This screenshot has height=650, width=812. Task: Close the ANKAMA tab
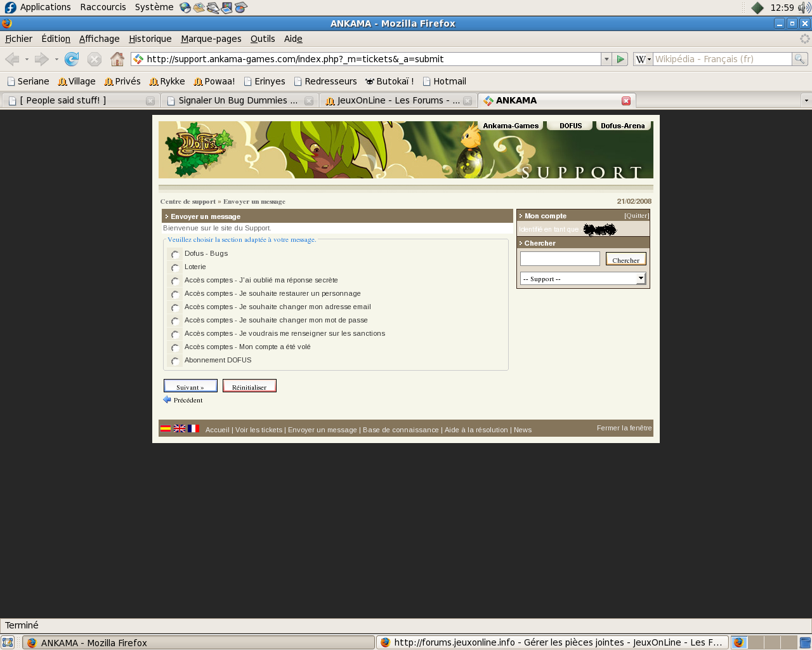(x=626, y=101)
